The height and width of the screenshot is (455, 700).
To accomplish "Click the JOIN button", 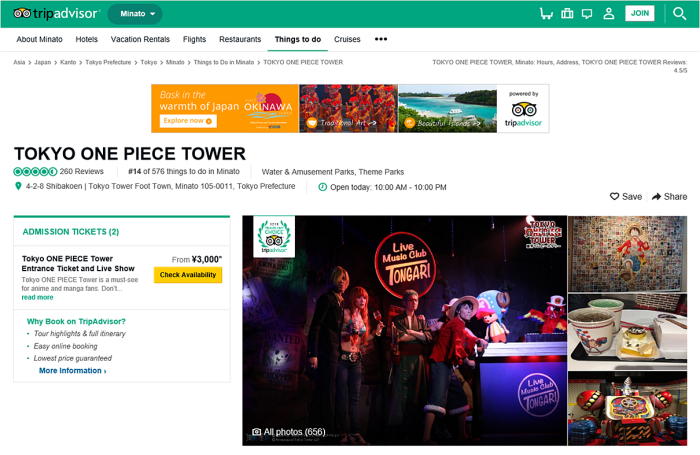I will (x=640, y=13).
